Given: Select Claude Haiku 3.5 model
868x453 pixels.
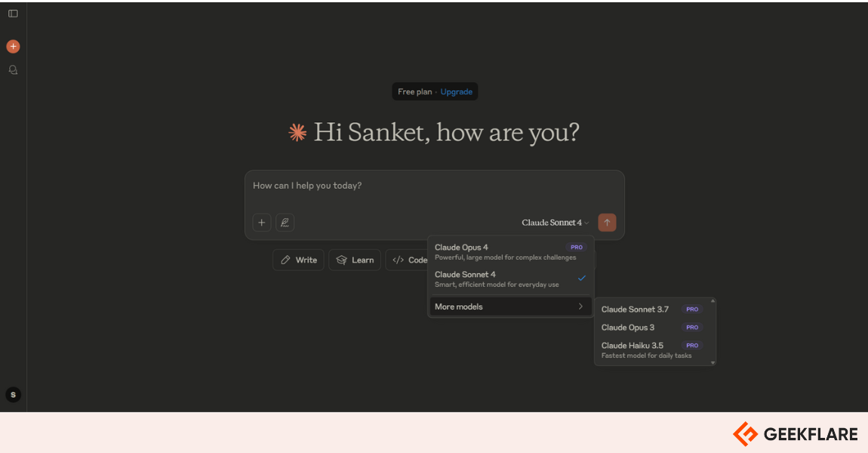Looking at the screenshot, I should pyautogui.click(x=651, y=350).
